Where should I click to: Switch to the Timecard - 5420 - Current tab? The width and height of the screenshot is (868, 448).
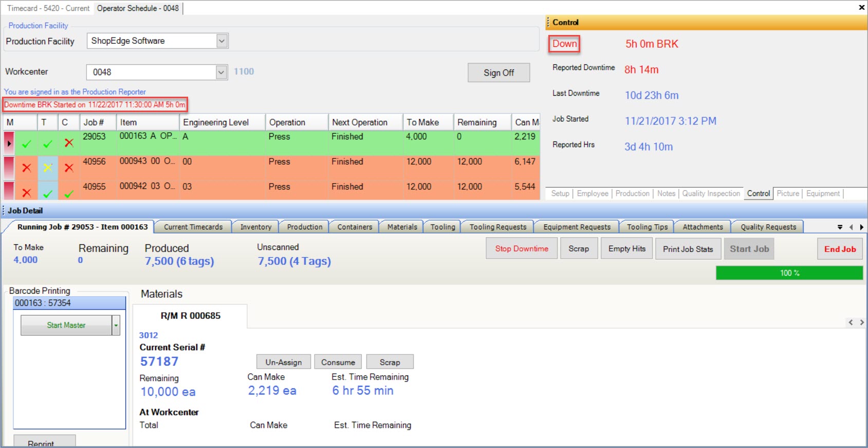48,8
